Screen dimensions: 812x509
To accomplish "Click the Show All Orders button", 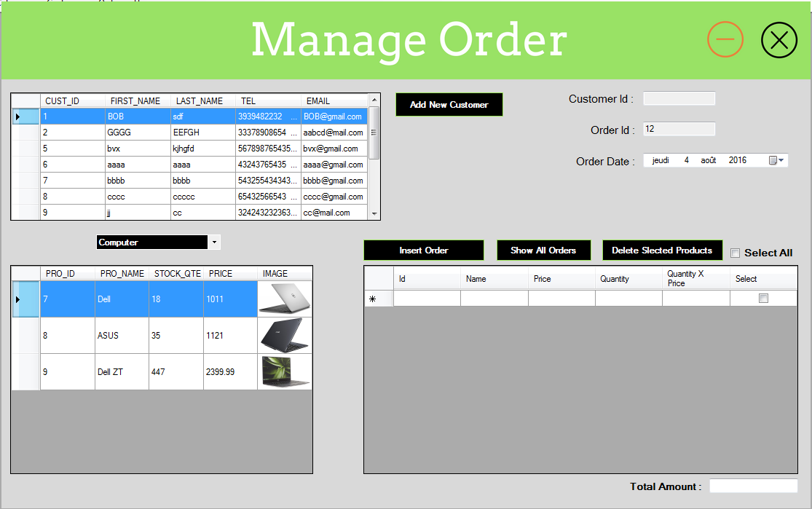I will click(543, 250).
